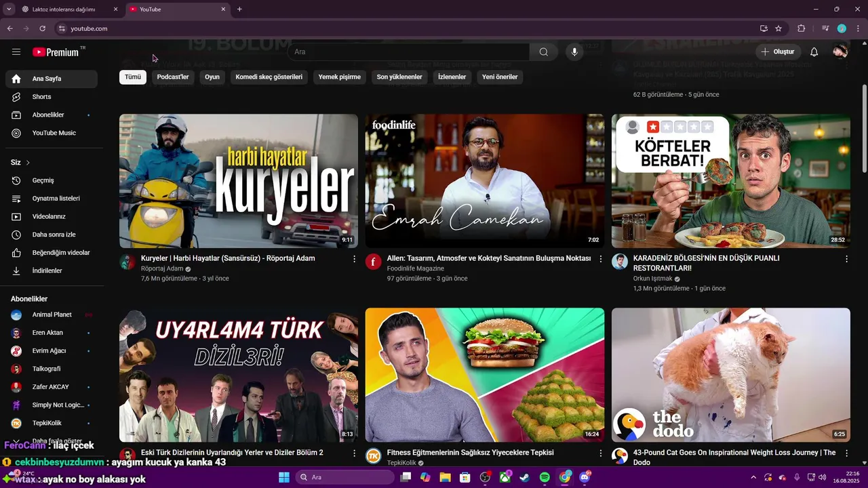This screenshot has height=488, width=868.
Task: Open Simply Not Logic channel subscription
Action: 52,405
